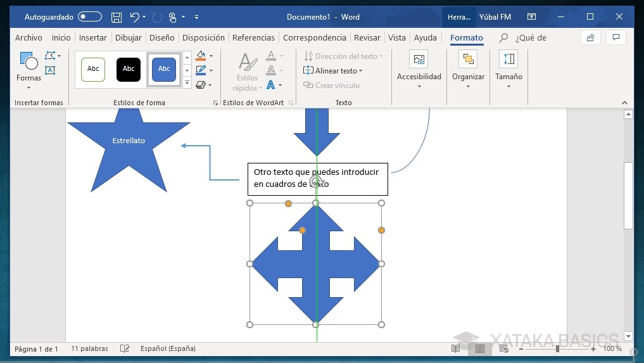
Task: Click the spelling proofing status icon
Action: point(125,348)
